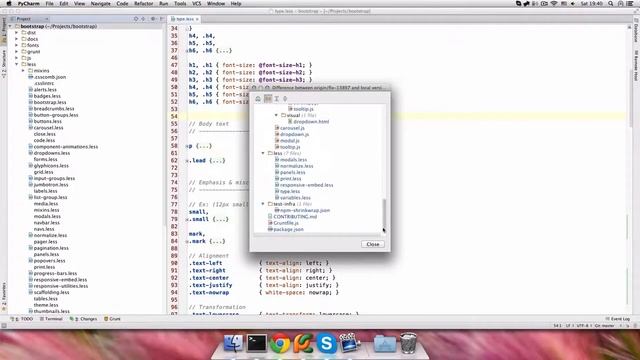Open the Terminal tool window tab
Screen dimensions: 640x360
click(51, 319)
